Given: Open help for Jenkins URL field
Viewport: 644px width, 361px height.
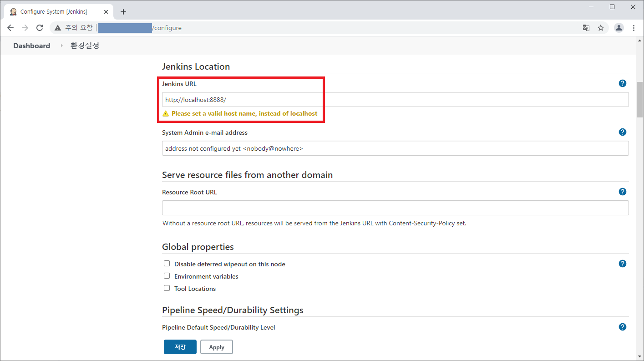Looking at the screenshot, I should pos(623,83).
